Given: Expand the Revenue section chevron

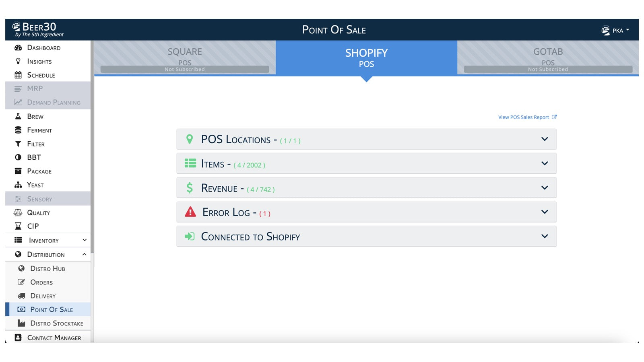Looking at the screenshot, I should [x=545, y=188].
